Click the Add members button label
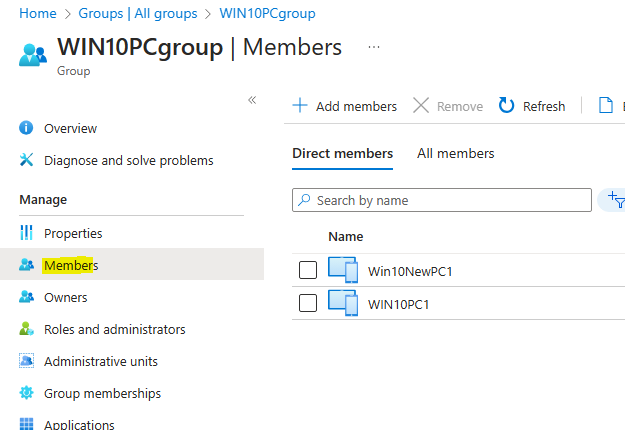 (x=356, y=106)
